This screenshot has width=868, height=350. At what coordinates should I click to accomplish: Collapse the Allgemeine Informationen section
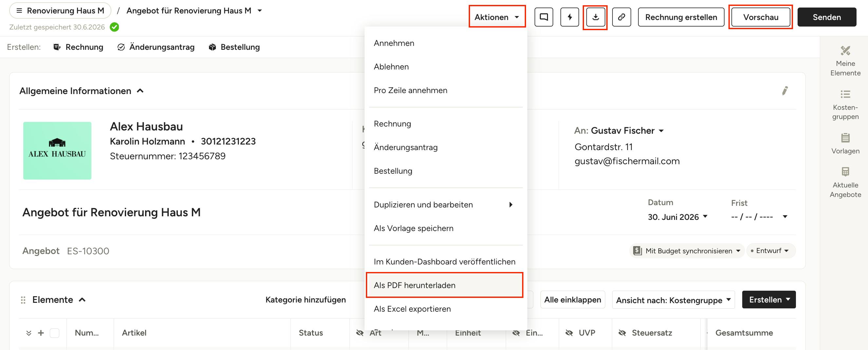(x=140, y=91)
